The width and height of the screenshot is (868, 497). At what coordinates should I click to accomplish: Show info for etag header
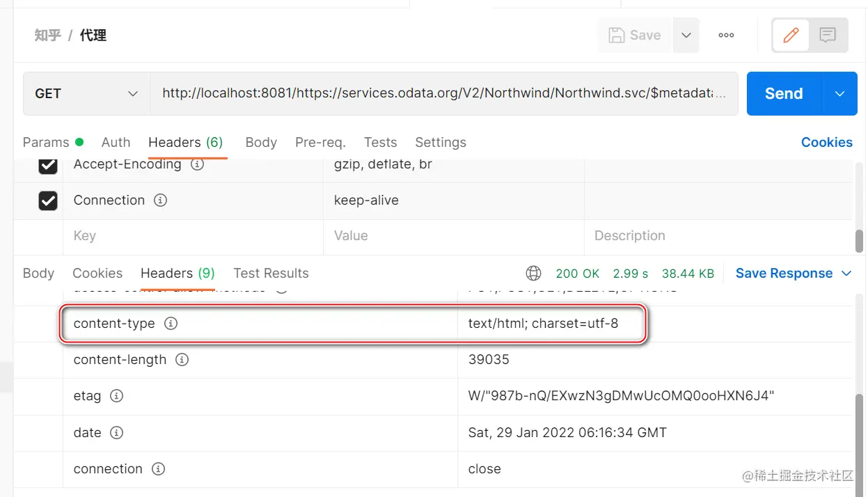click(117, 396)
